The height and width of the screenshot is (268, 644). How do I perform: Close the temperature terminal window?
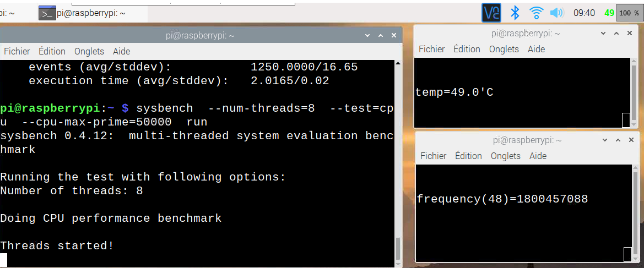[x=630, y=33]
